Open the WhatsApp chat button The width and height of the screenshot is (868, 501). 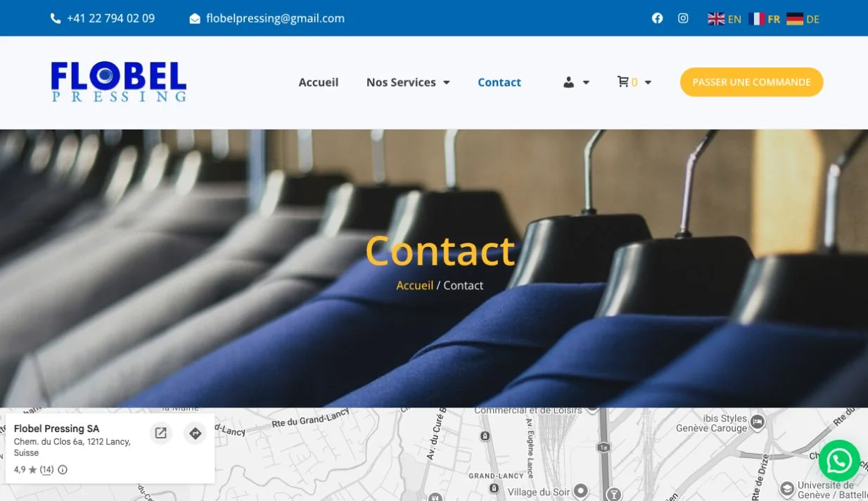[839, 461]
